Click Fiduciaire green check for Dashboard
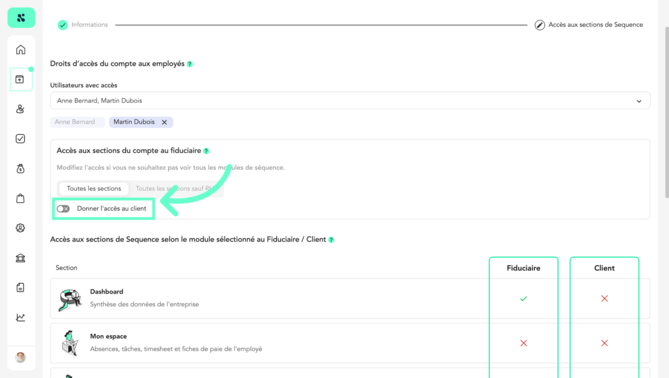 524,299
